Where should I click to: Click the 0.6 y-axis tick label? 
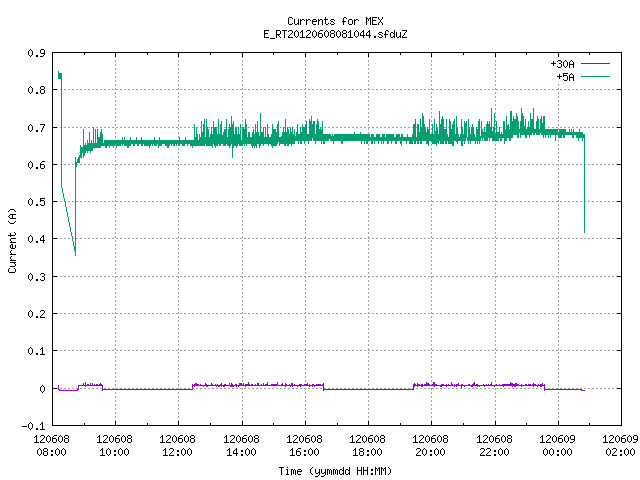(37, 165)
